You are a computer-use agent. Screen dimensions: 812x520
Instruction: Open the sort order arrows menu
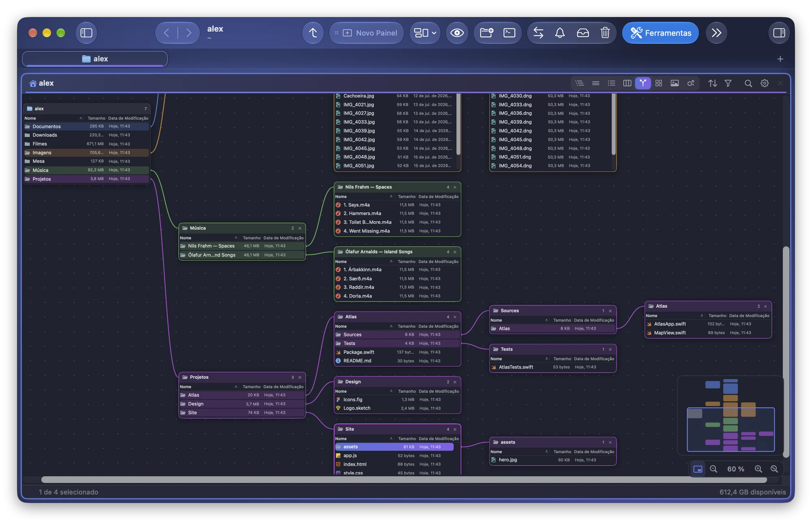pyautogui.click(x=713, y=83)
